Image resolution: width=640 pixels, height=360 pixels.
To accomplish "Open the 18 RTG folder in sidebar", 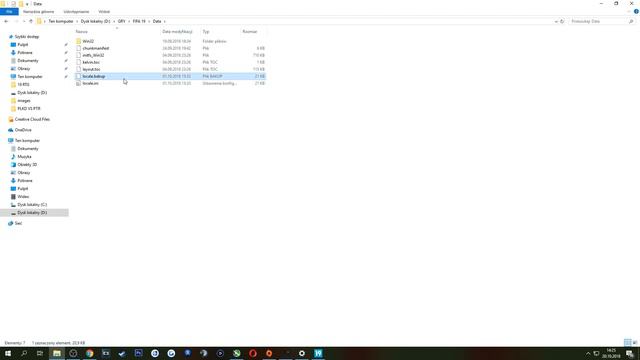I will tap(23, 84).
